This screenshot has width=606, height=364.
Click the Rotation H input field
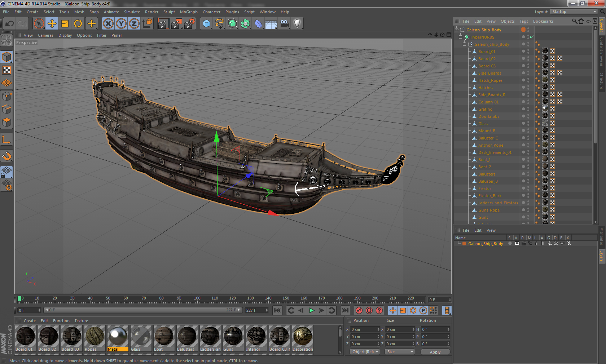pos(435,329)
